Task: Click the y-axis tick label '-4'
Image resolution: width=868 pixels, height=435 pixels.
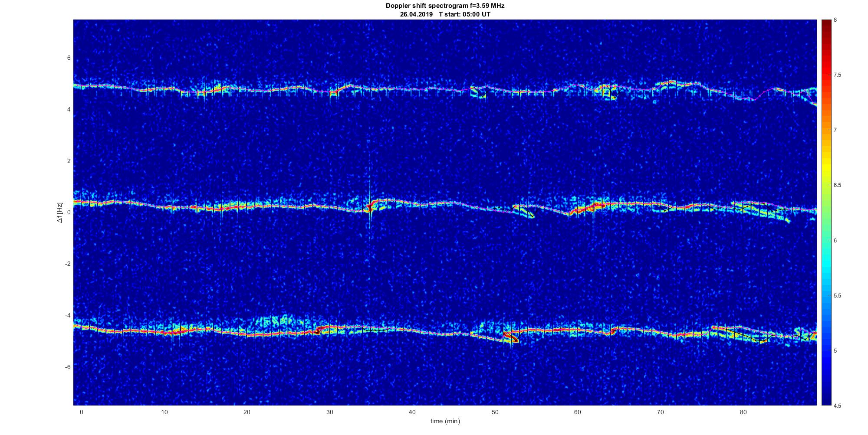Action: tap(67, 315)
